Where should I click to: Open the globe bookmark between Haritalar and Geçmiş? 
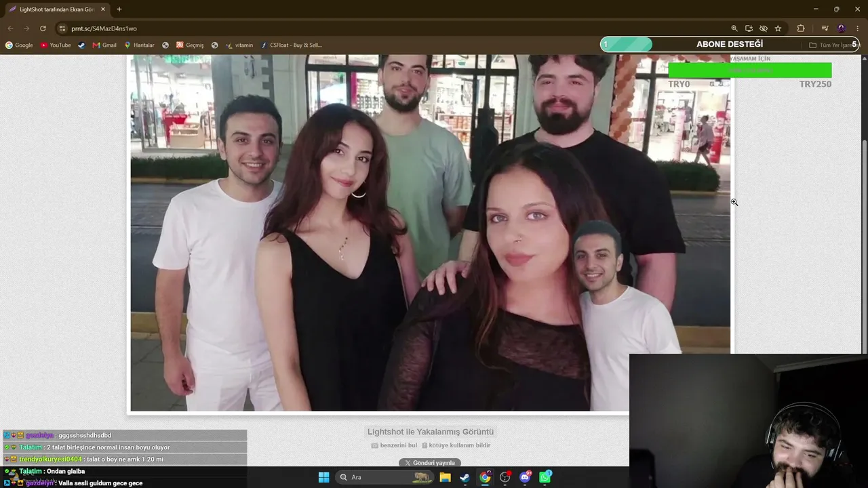[165, 45]
